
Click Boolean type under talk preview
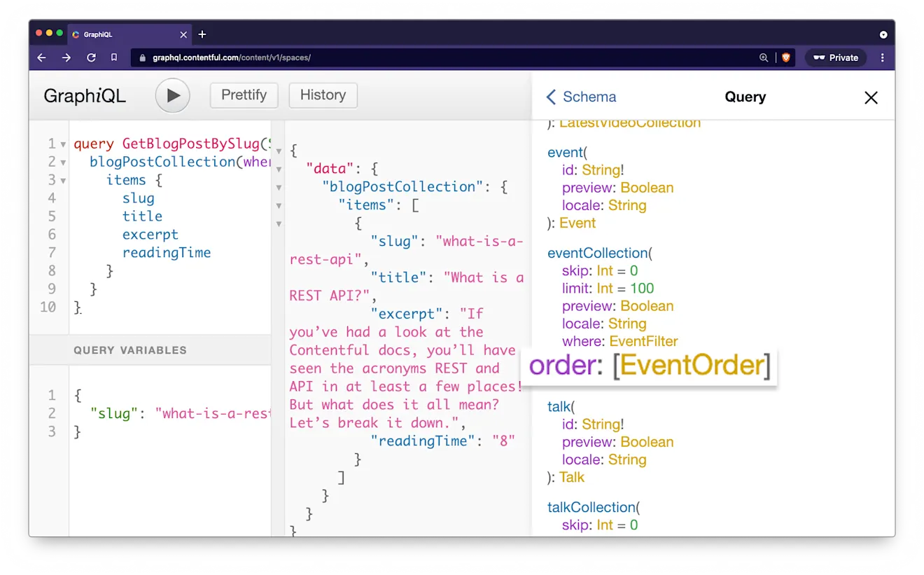[647, 442]
